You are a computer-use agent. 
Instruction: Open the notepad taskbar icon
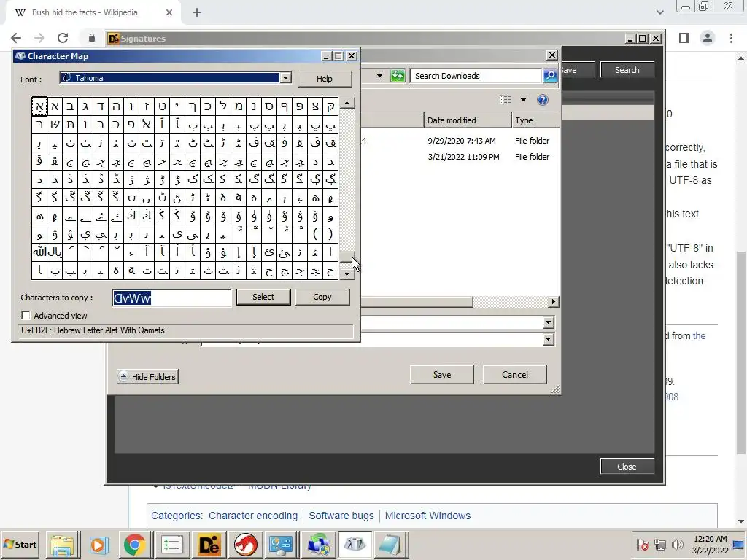(x=391, y=545)
